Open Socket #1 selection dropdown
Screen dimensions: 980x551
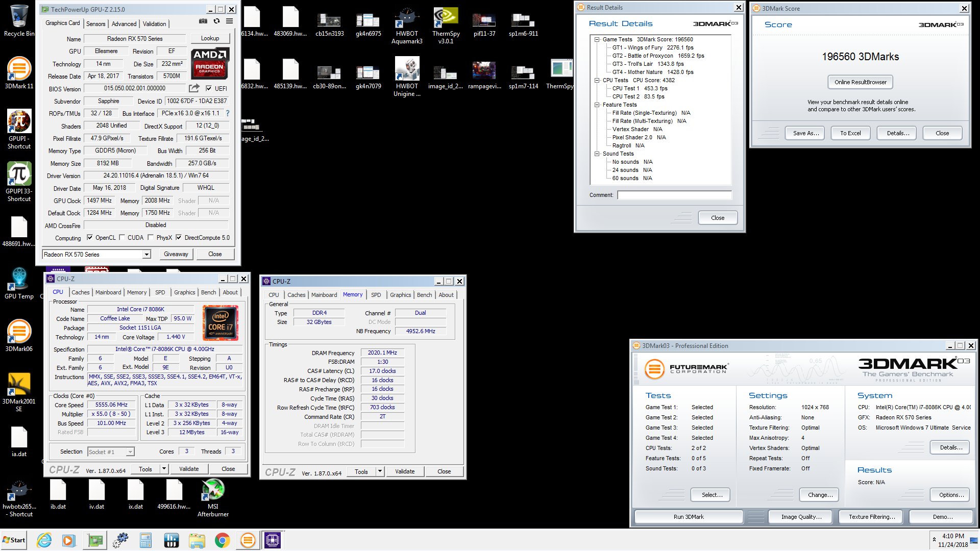point(130,452)
